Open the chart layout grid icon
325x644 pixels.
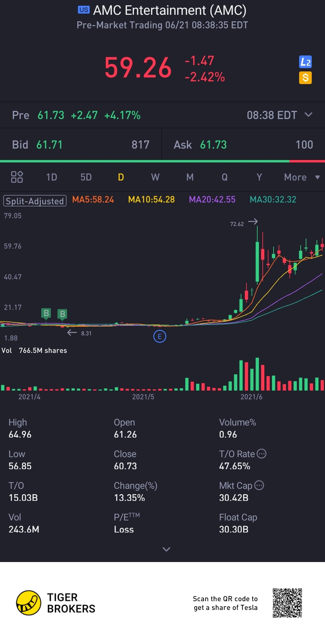[17, 177]
